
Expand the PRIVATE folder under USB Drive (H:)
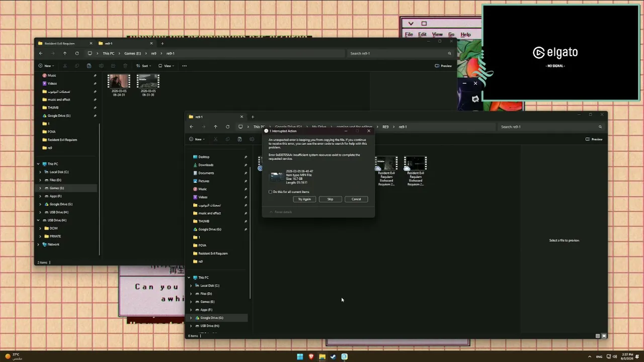[40, 236]
